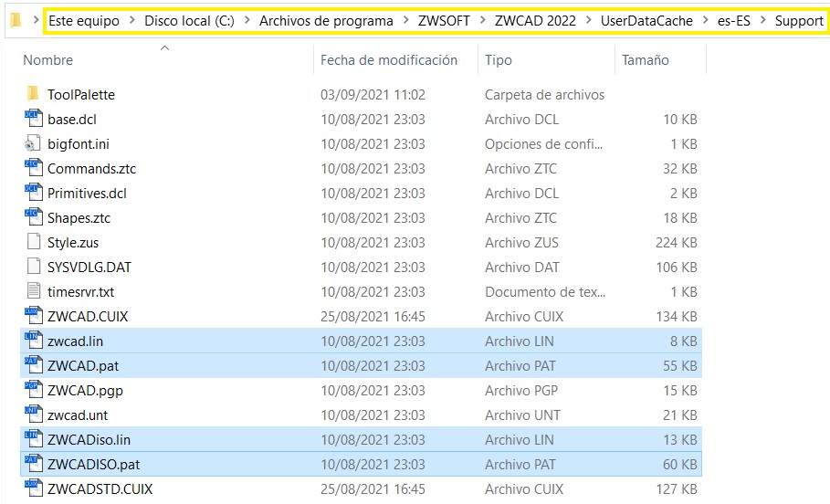Click the Style.zus blank file icon

(x=34, y=242)
